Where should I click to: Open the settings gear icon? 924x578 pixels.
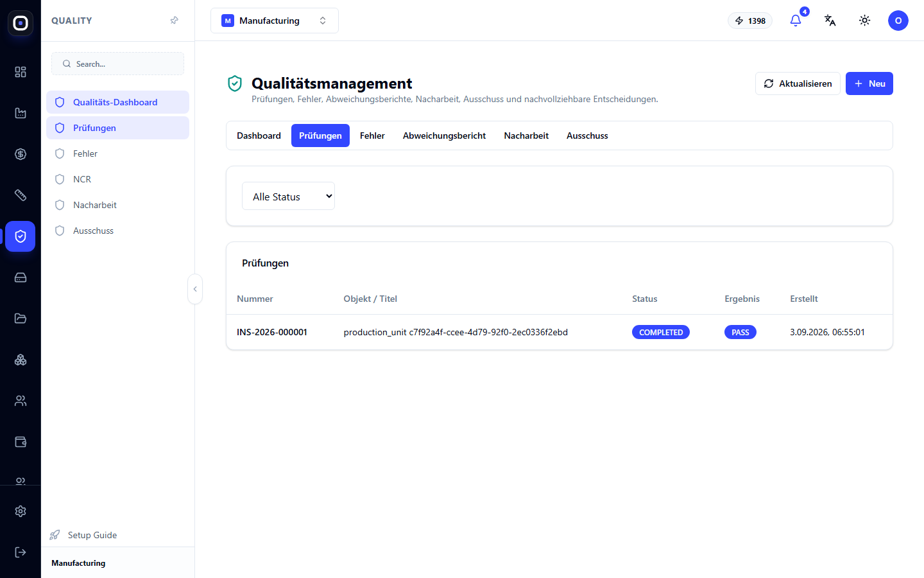tap(21, 511)
